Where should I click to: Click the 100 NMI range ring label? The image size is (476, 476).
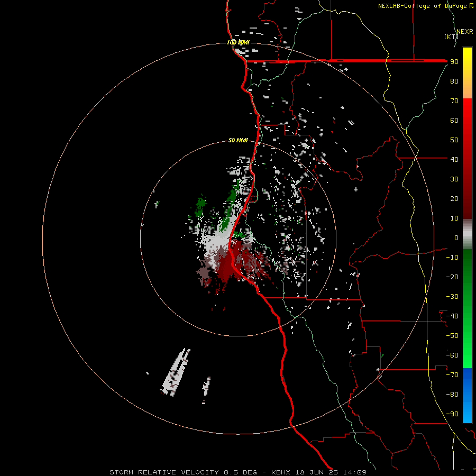238,42
